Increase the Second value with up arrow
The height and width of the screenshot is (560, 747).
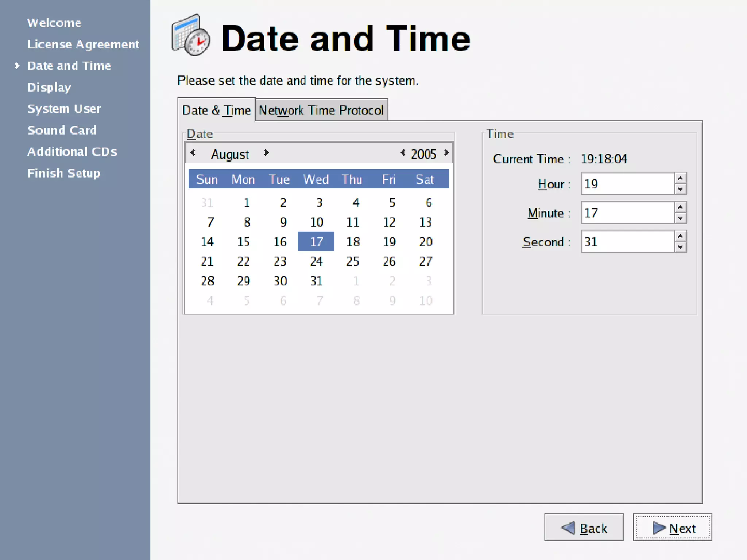pyautogui.click(x=680, y=236)
